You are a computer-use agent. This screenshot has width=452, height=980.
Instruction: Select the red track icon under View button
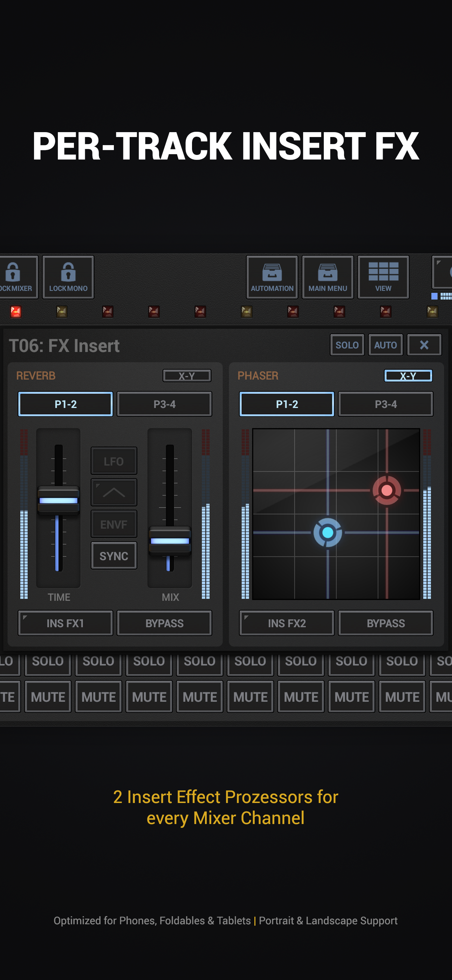(385, 312)
